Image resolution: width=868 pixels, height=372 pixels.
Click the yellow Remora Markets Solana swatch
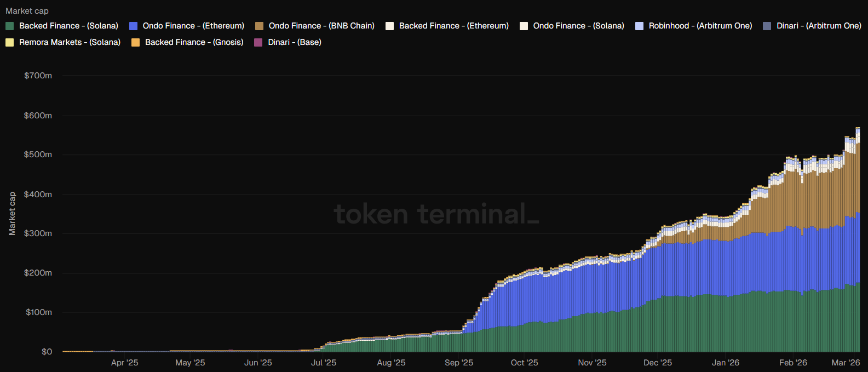pyautogui.click(x=9, y=42)
